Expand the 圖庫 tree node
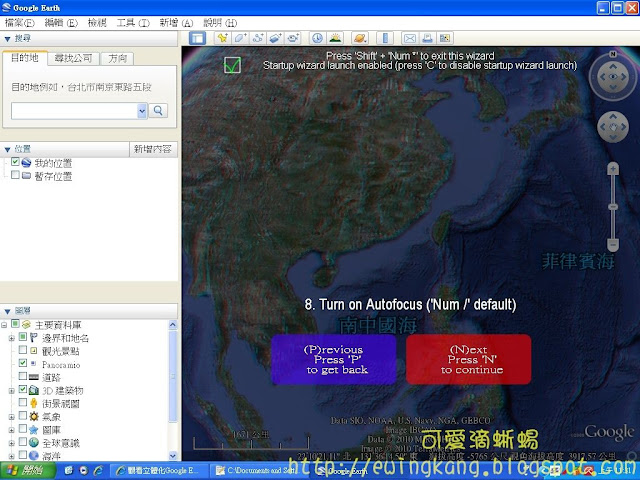The height and width of the screenshot is (480, 640). 11,430
